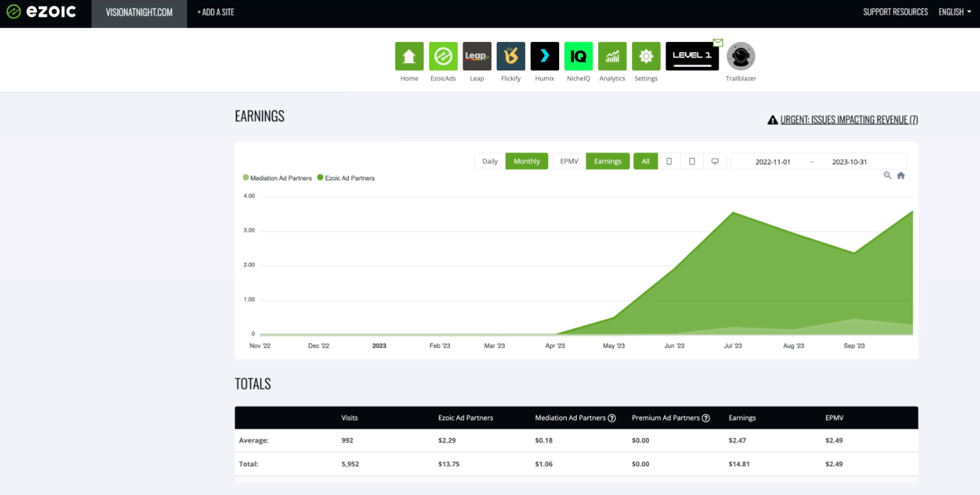980x495 pixels.
Task: Click the Jul '23 axis label
Action: tap(733, 346)
